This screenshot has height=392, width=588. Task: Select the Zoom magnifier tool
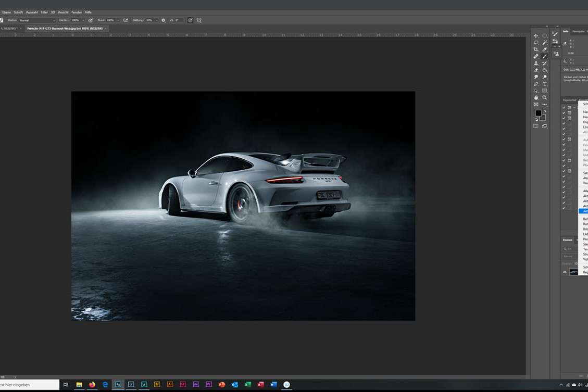544,97
